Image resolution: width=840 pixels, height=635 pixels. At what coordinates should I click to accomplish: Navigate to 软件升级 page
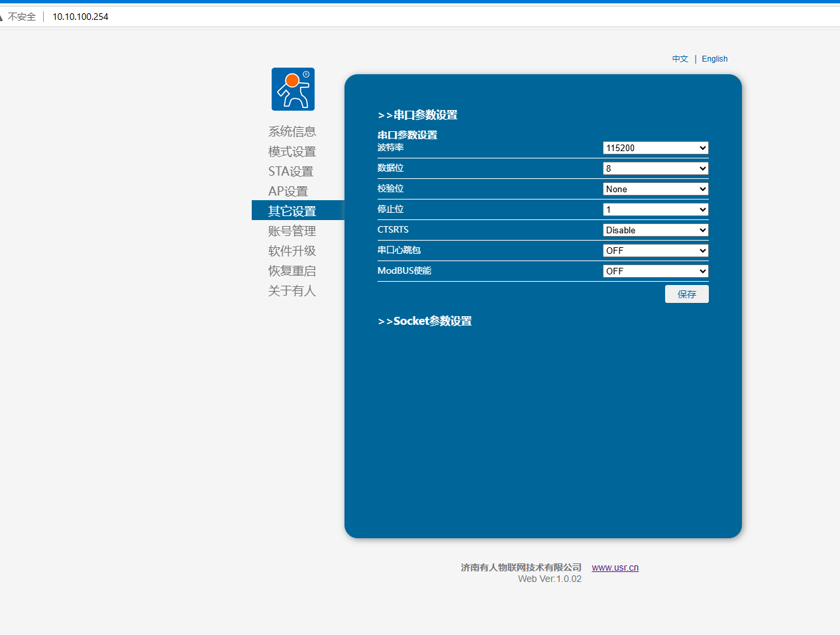click(292, 251)
